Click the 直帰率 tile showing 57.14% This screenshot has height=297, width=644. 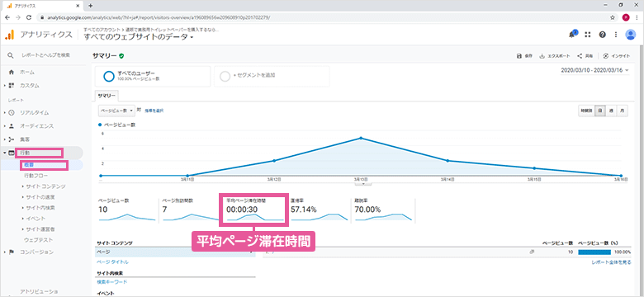pos(320,210)
